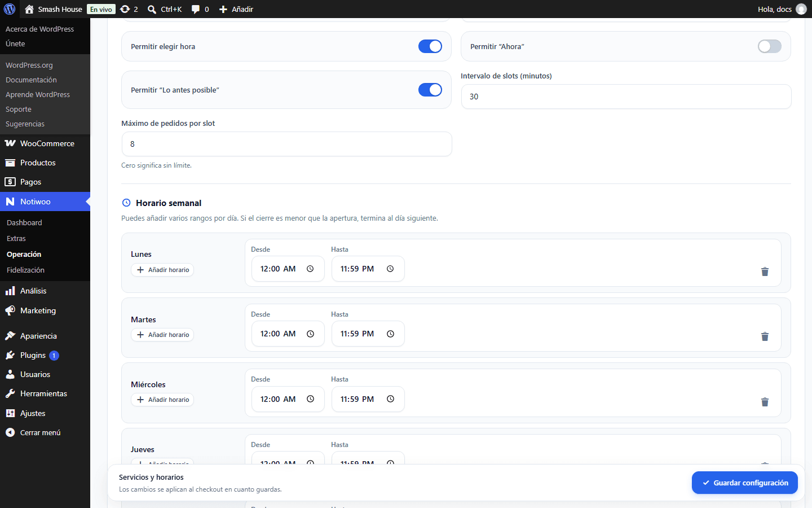Visit the Smash House site link
This screenshot has width=812, height=508.
tap(54, 9)
